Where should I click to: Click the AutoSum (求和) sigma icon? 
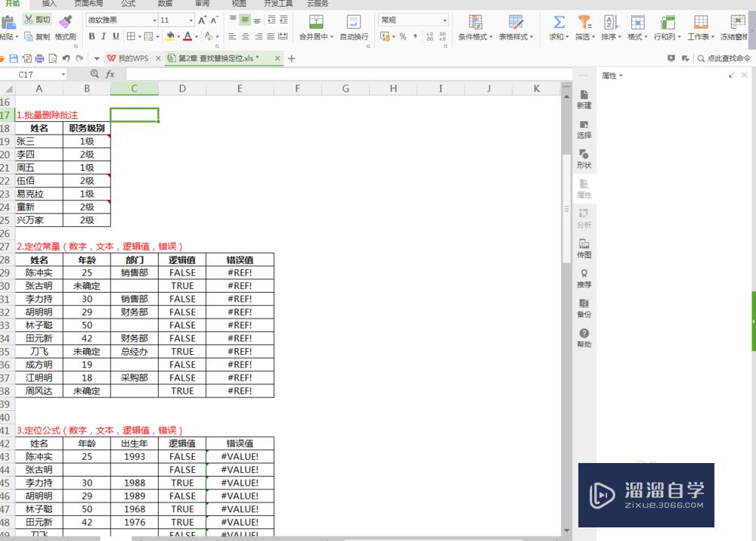(559, 22)
